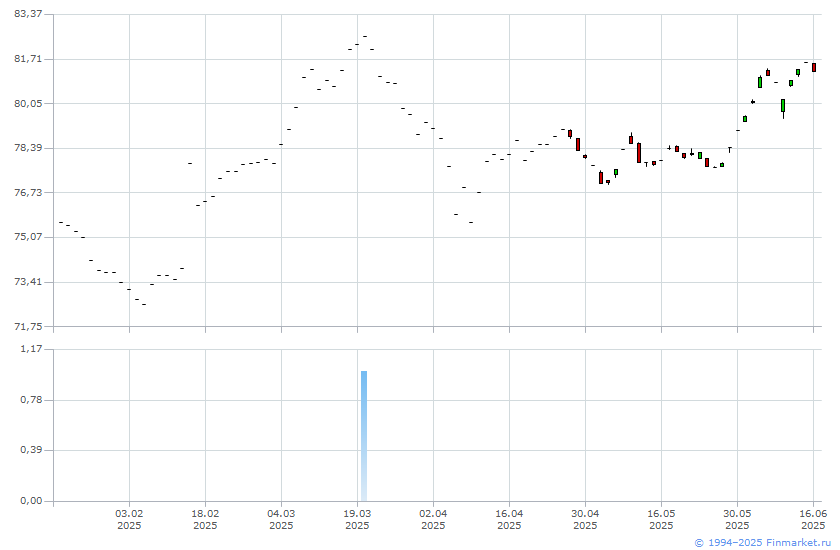Select the 30.05 2025 date label
The height and width of the screenshot is (550, 840).
coord(738,519)
